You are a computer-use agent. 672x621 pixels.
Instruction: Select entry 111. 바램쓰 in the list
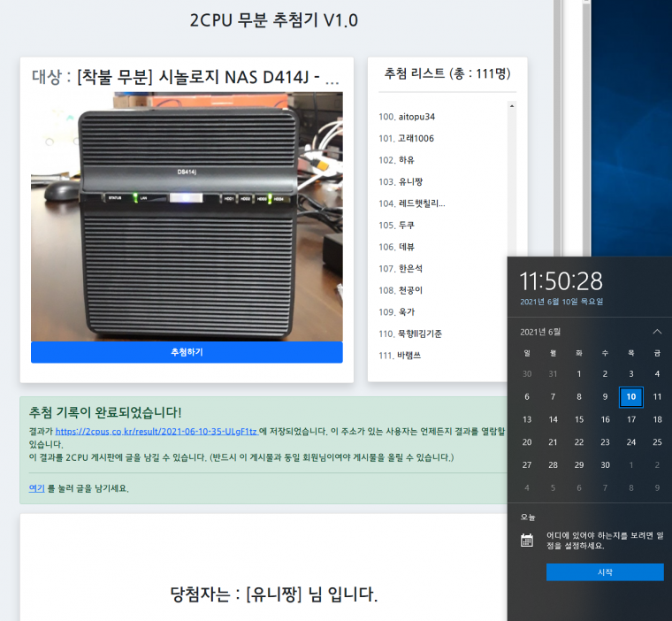click(x=400, y=355)
